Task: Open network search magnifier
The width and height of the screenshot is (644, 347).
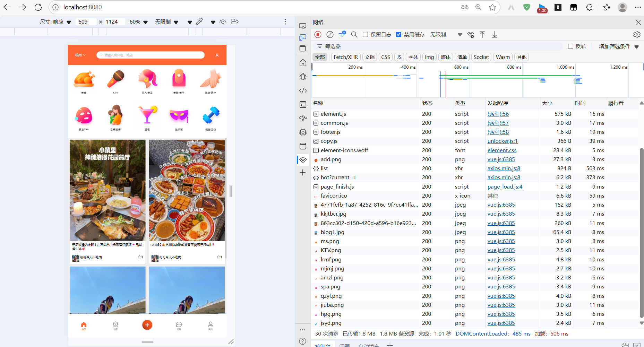Action: (354, 34)
